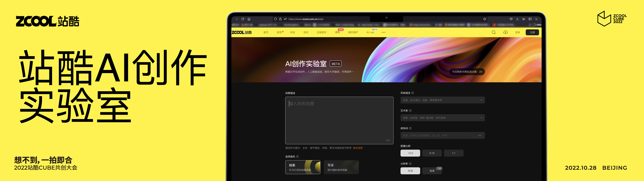Save the page to Pocket
Viewport: 644px width, 181px height.
[511, 19]
